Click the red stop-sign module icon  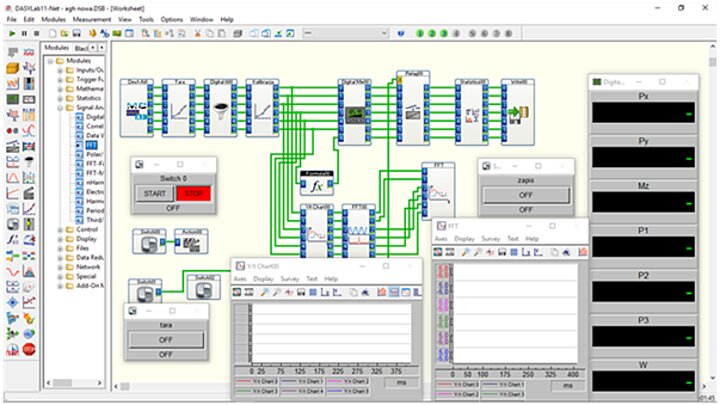tap(29, 349)
